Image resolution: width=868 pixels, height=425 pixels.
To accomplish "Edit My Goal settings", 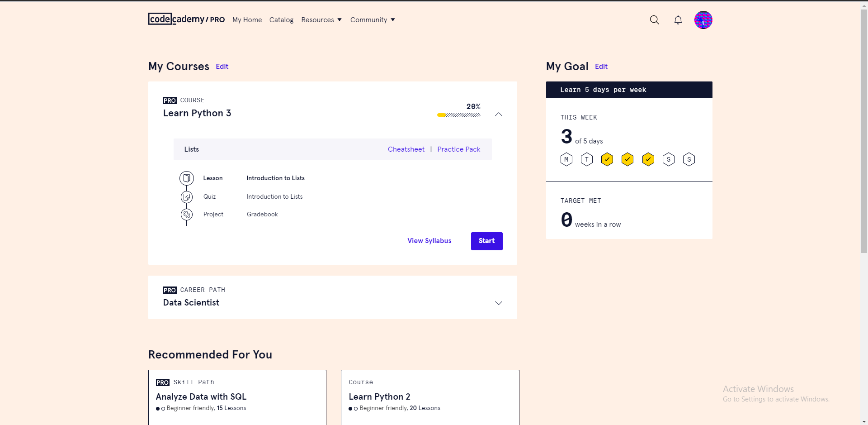I will (x=601, y=67).
